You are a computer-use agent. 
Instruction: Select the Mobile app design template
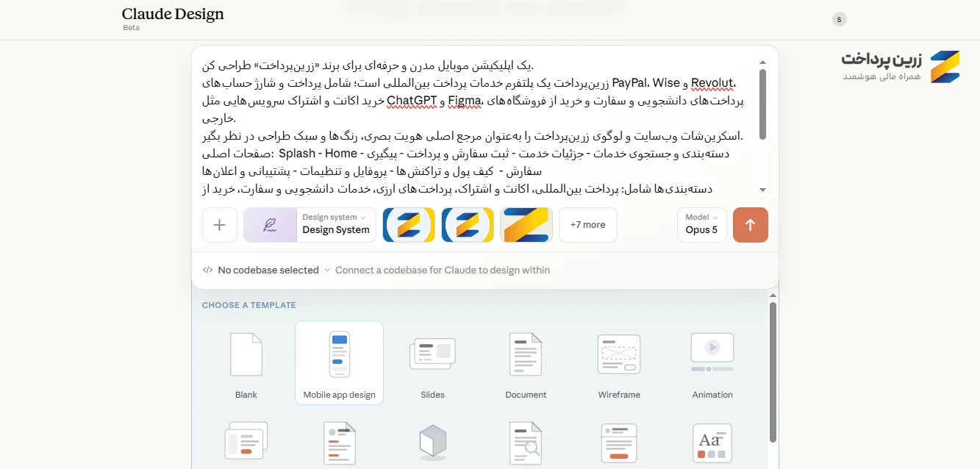[x=340, y=362]
